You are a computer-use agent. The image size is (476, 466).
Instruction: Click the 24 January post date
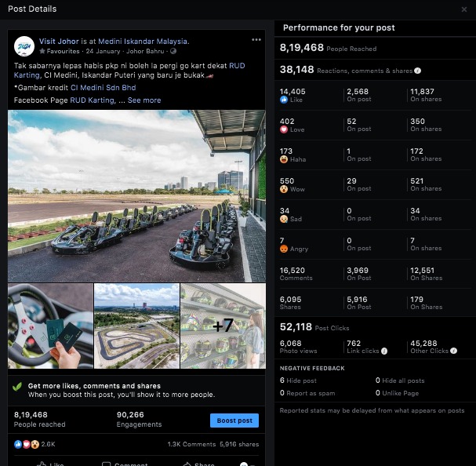103,51
